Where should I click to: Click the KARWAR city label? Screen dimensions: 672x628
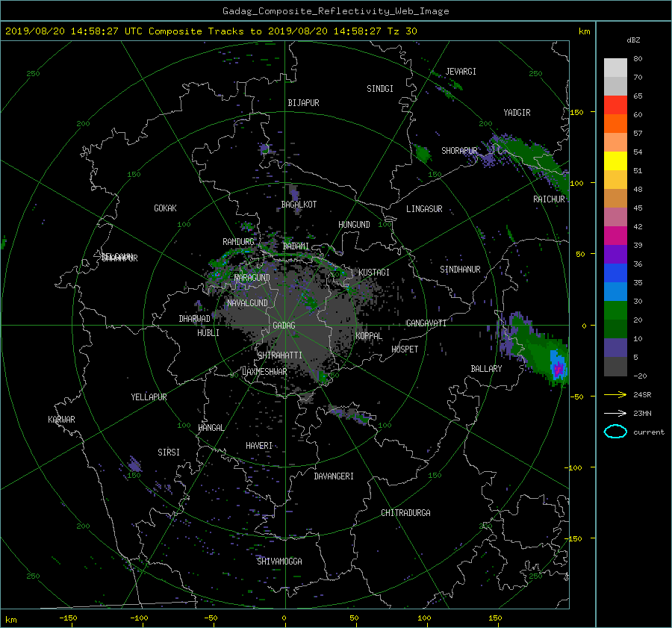point(61,420)
